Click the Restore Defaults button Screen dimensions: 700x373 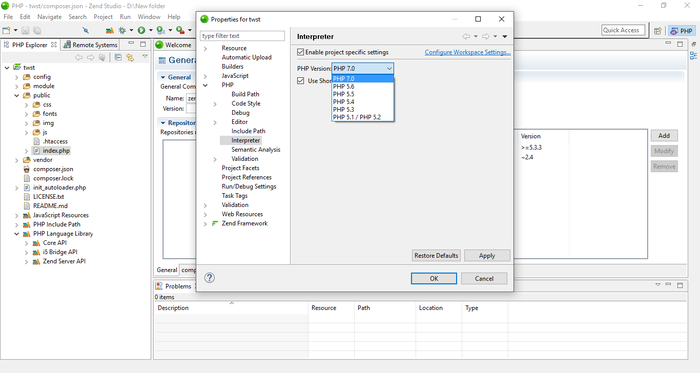coord(436,256)
